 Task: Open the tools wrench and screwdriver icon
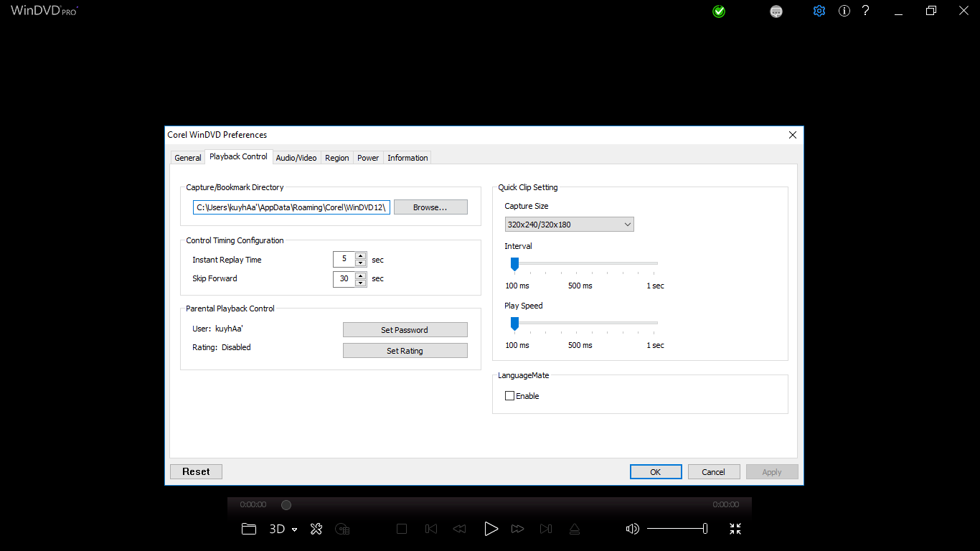click(316, 529)
